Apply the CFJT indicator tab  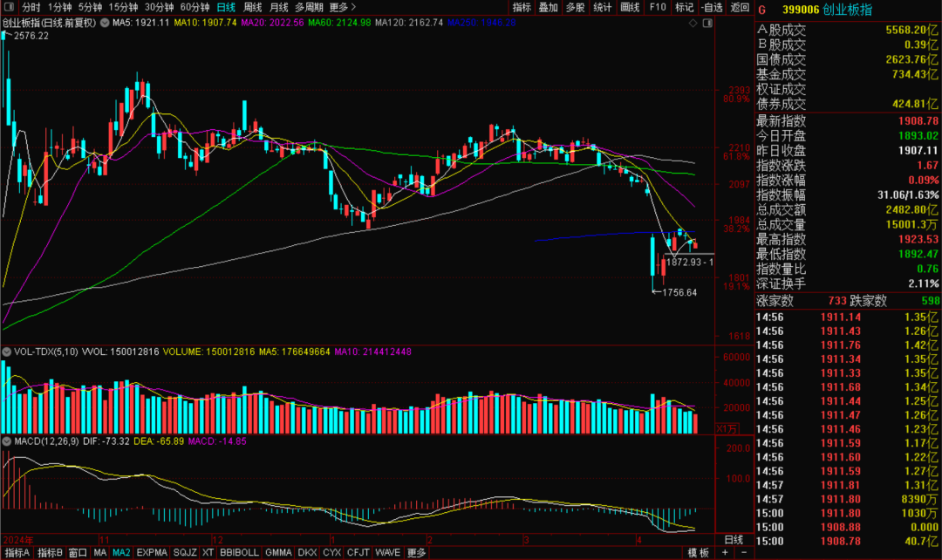(x=358, y=553)
